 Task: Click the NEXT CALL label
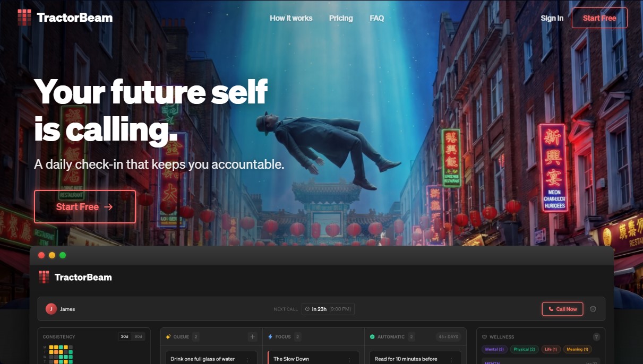[x=286, y=309]
